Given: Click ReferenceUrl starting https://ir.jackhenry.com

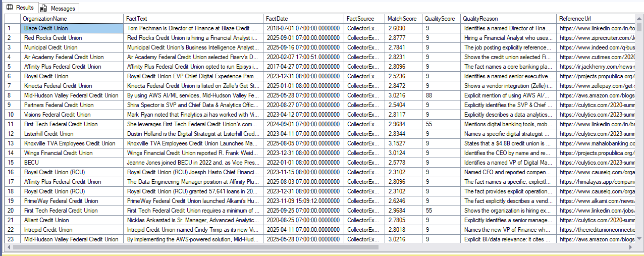Looking at the screenshot, I should 596,67.
